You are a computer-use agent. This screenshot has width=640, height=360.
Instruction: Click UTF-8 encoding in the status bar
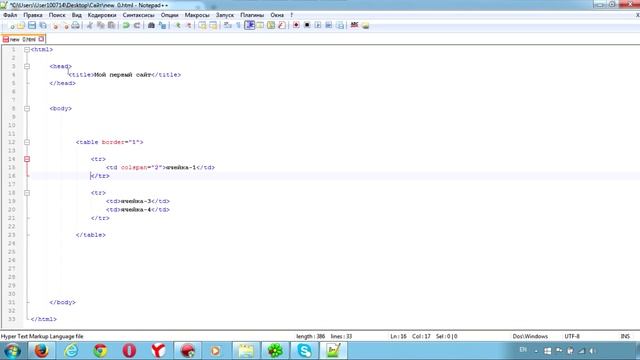point(572,336)
